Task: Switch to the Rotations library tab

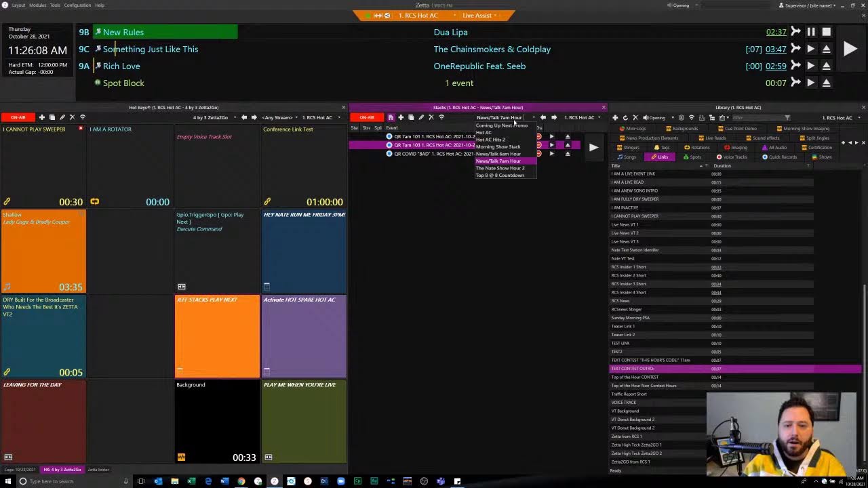Action: [697, 148]
